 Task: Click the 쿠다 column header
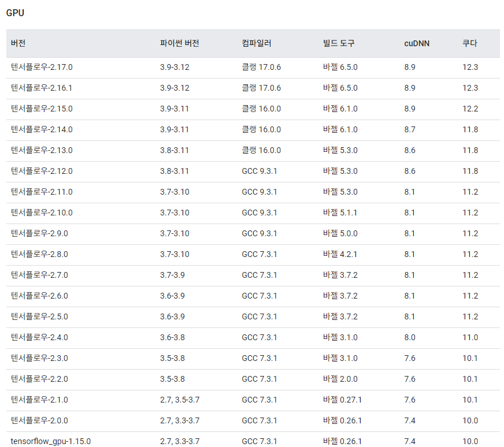(469, 43)
